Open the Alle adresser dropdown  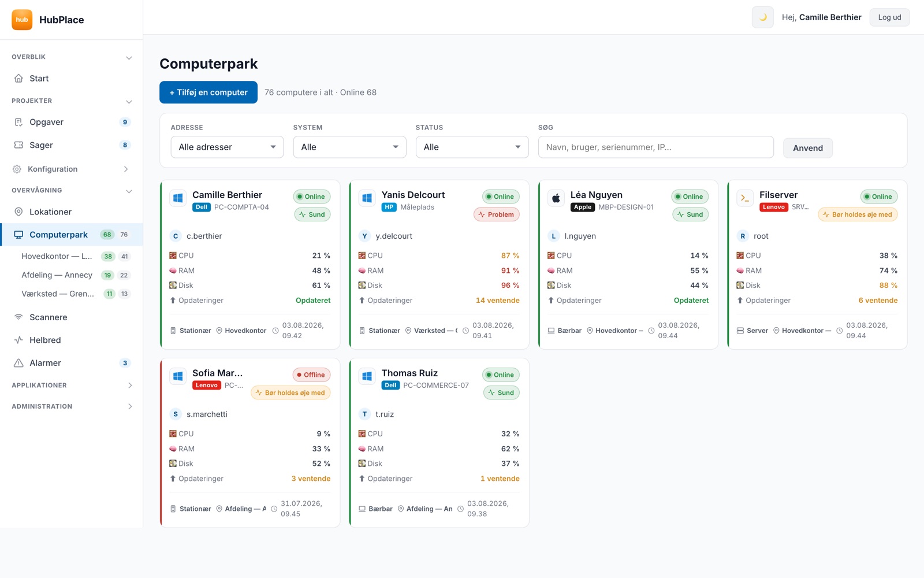point(227,147)
